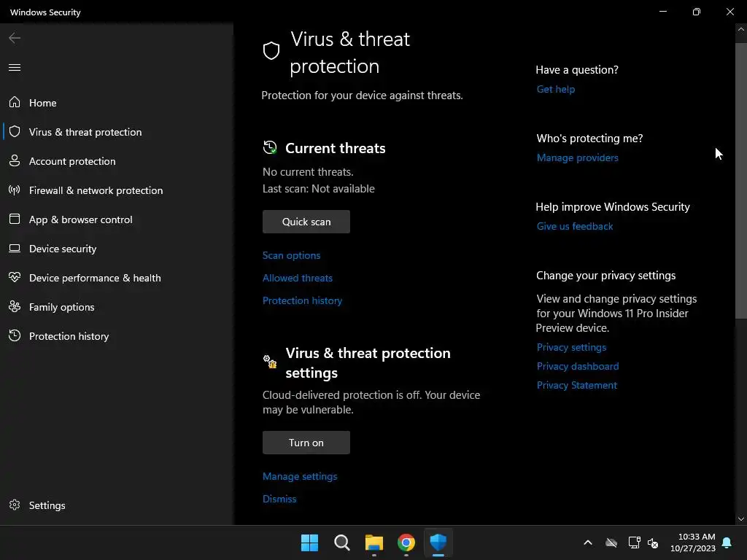
Task: Show hidden system tray icons
Action: (588, 542)
